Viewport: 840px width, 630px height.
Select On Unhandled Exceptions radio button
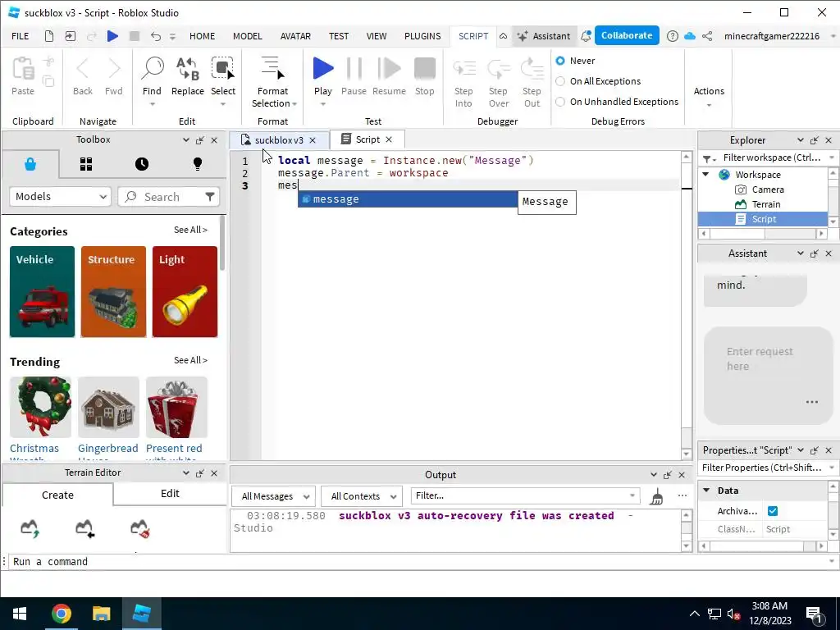click(560, 101)
